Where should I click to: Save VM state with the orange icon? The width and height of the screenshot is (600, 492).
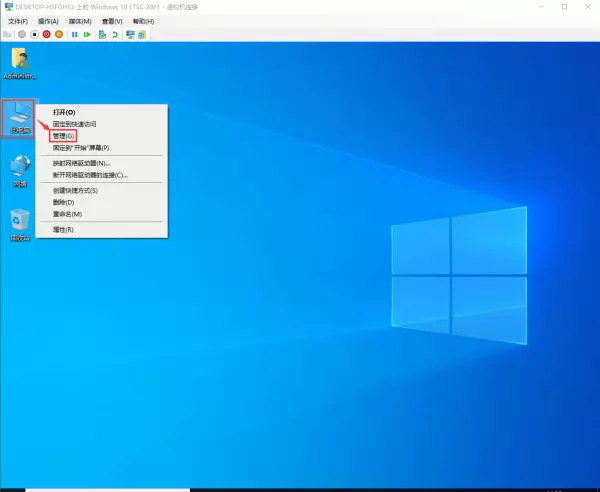pyautogui.click(x=59, y=35)
